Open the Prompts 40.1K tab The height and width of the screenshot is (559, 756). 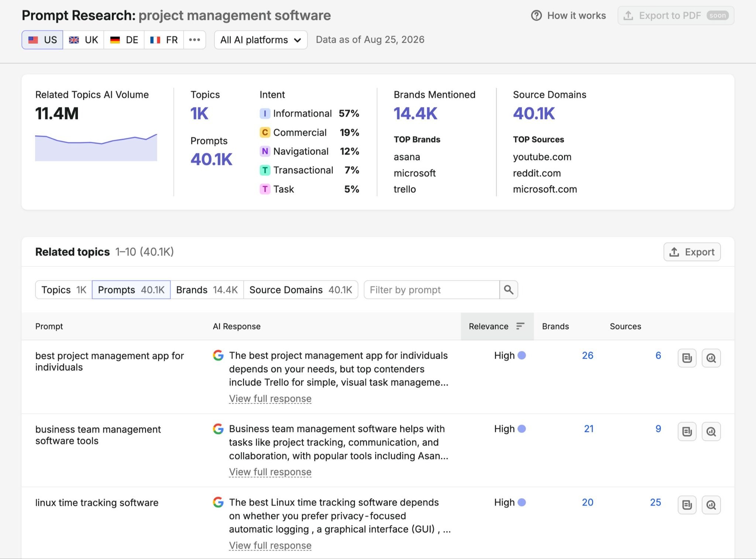click(131, 290)
